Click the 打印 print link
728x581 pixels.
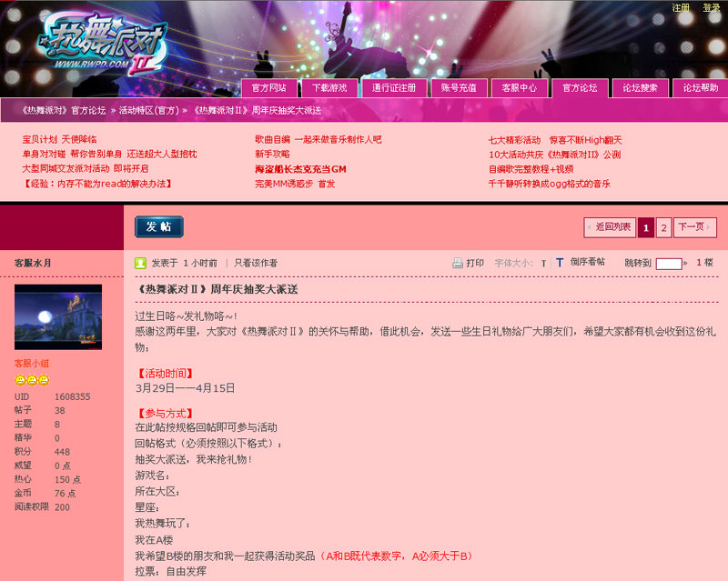click(x=475, y=263)
